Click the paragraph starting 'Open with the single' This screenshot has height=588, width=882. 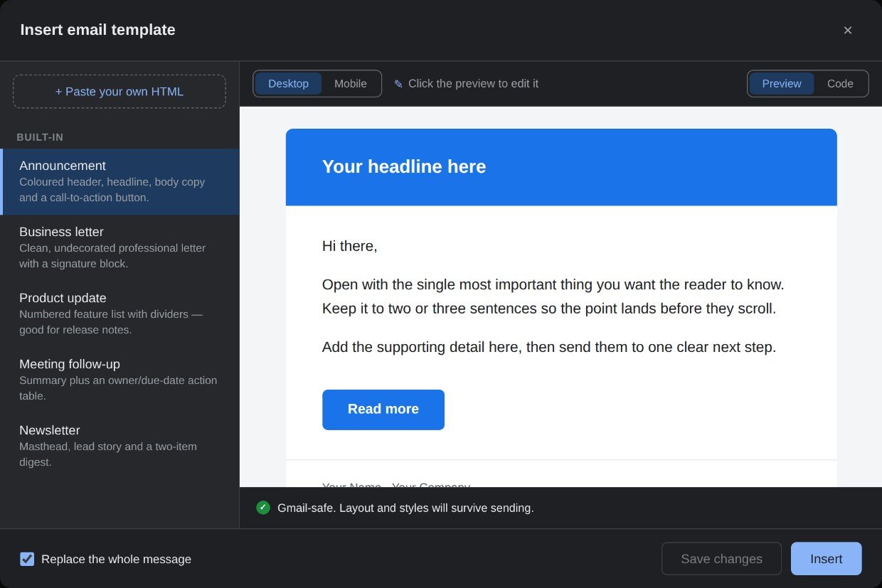553,296
